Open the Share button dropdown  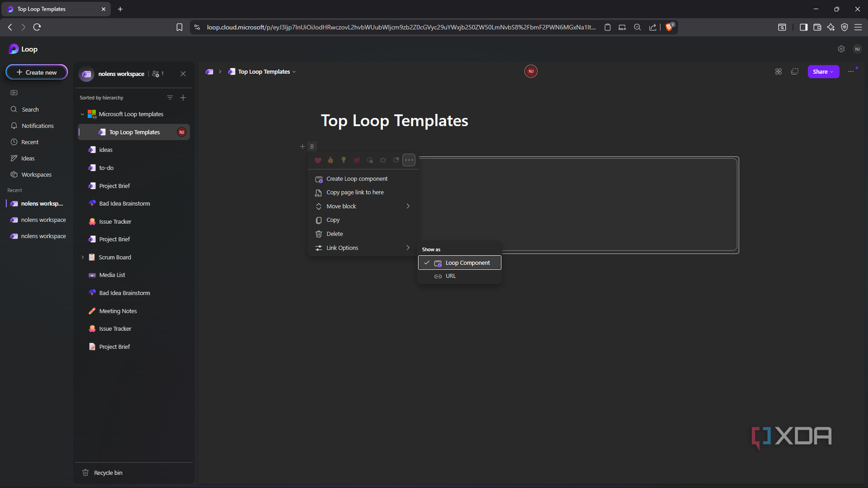tap(823, 72)
